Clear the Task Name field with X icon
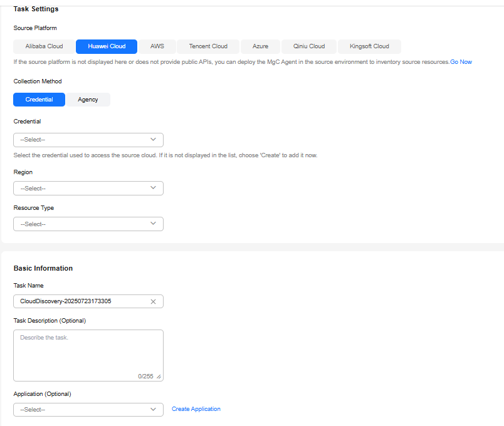The image size is (504, 426). pyautogui.click(x=153, y=301)
